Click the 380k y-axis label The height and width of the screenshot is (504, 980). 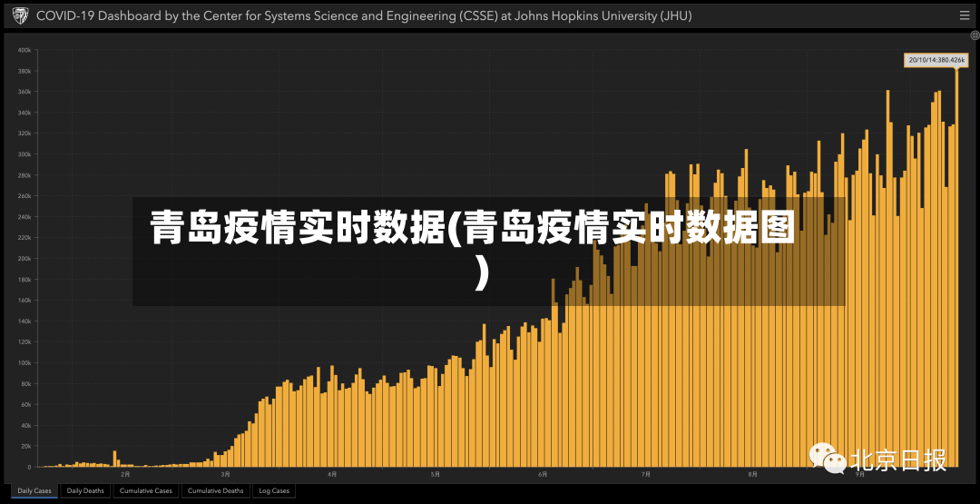tap(24, 71)
